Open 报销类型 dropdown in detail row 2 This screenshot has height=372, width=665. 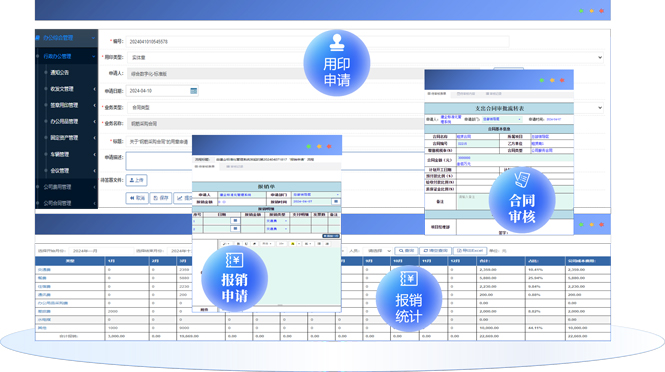coord(277,229)
